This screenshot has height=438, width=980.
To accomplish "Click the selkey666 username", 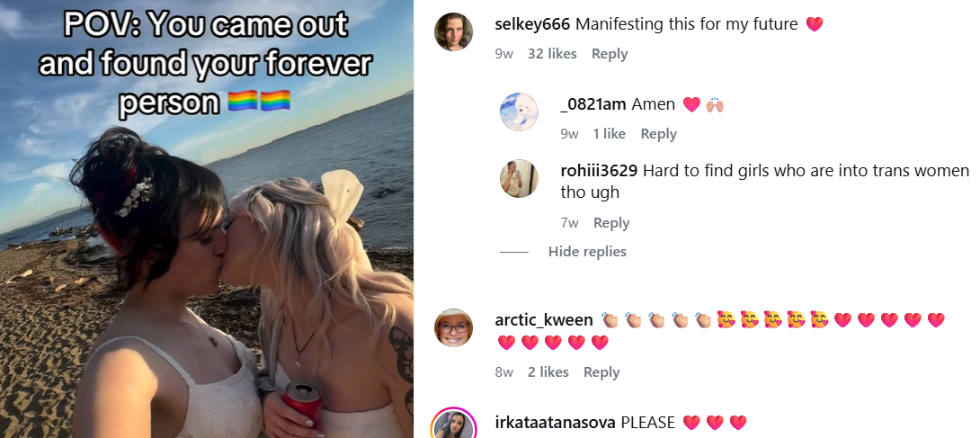I will click(x=532, y=24).
